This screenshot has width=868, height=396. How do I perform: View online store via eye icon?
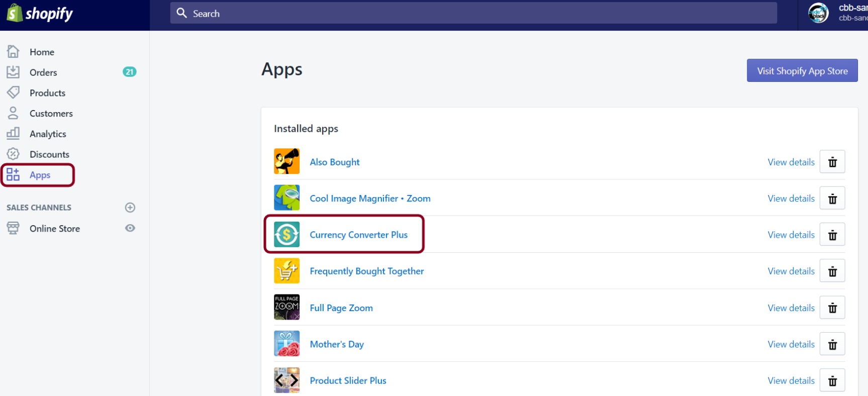tap(130, 228)
